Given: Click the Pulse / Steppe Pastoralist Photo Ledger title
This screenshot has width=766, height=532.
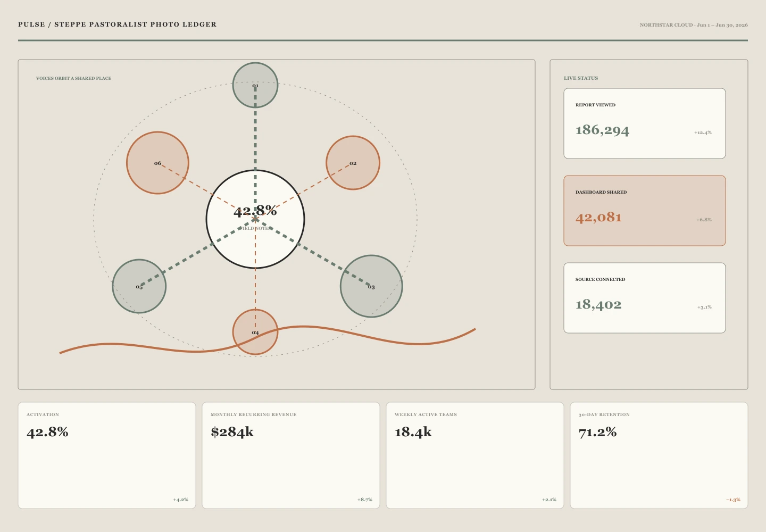Looking at the screenshot, I should [x=118, y=24].
